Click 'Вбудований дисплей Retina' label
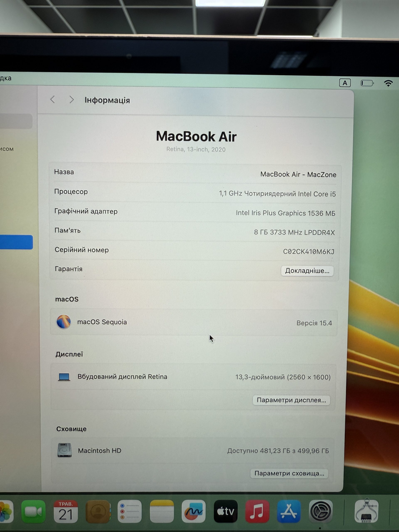399x532 pixels. click(x=122, y=377)
